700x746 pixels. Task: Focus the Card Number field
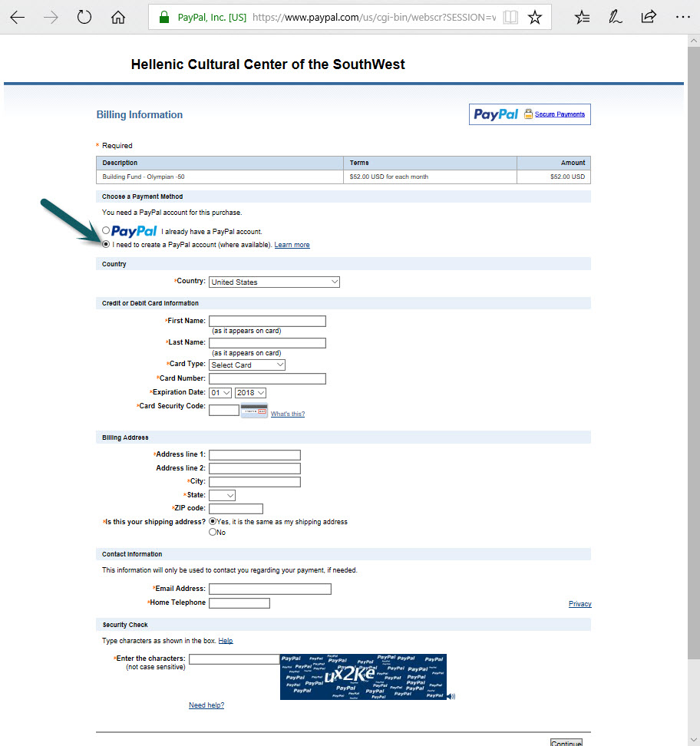click(267, 378)
